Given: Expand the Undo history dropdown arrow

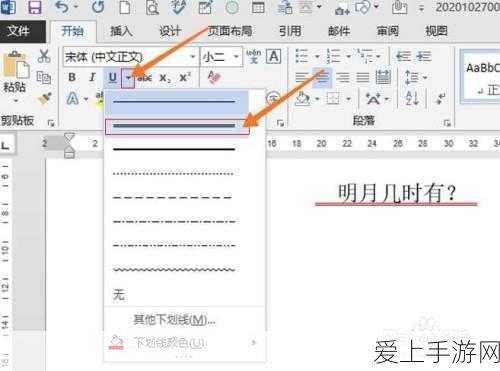Looking at the screenshot, I should 76,7.
